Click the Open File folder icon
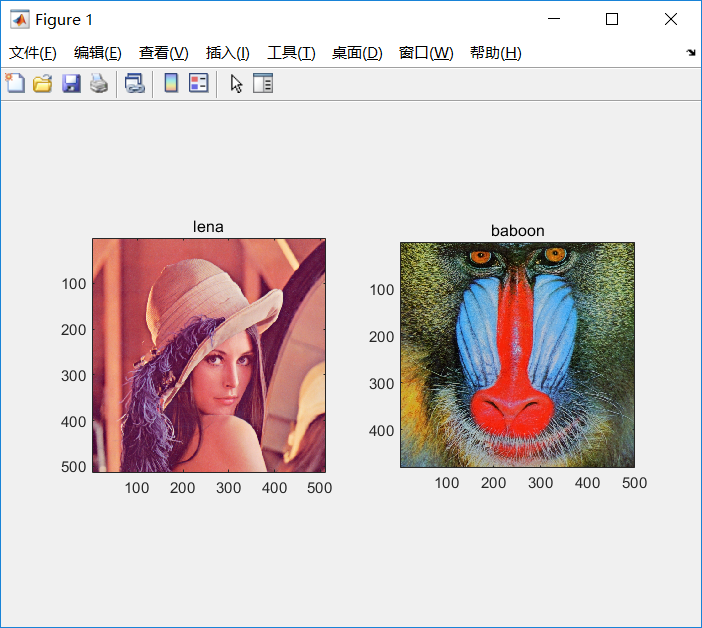702x628 pixels. pyautogui.click(x=43, y=84)
